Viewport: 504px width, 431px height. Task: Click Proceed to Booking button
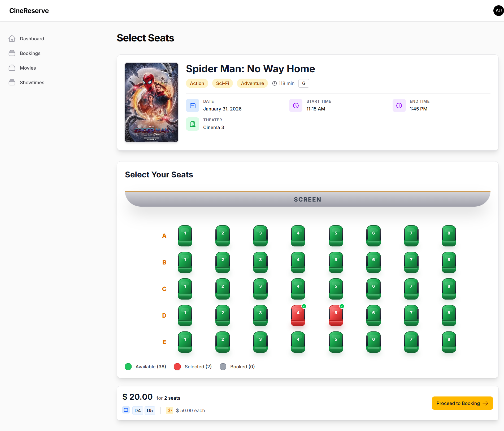pos(462,403)
